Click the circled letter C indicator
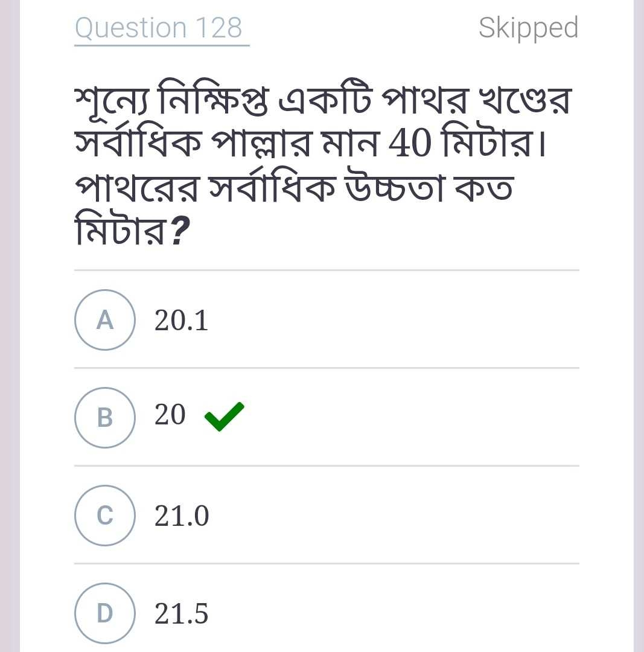The height and width of the screenshot is (652, 644). [x=104, y=516]
